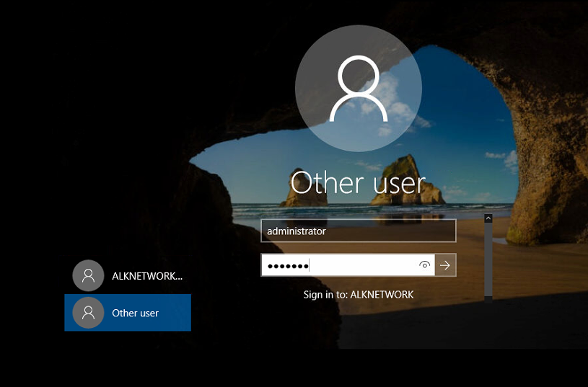Viewport: 588px width, 387px height.
Task: Click the Other user avatar in account list
Action: [88, 313]
